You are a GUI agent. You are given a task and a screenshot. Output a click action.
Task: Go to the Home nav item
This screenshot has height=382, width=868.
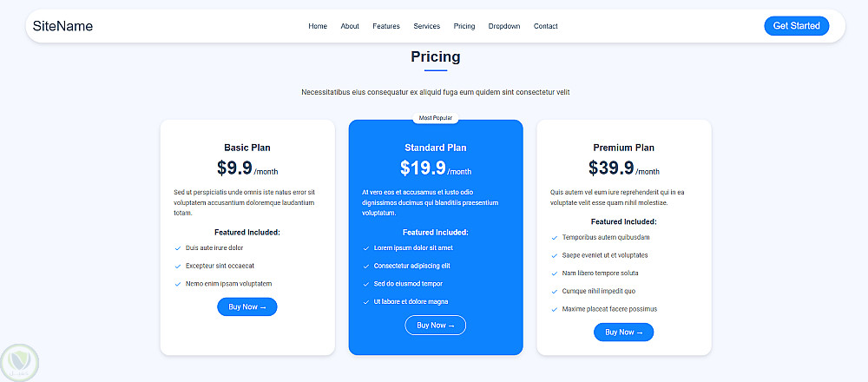coord(318,26)
